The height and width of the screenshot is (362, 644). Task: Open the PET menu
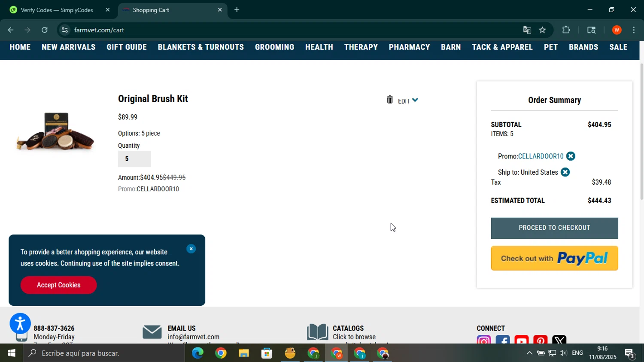click(x=551, y=47)
